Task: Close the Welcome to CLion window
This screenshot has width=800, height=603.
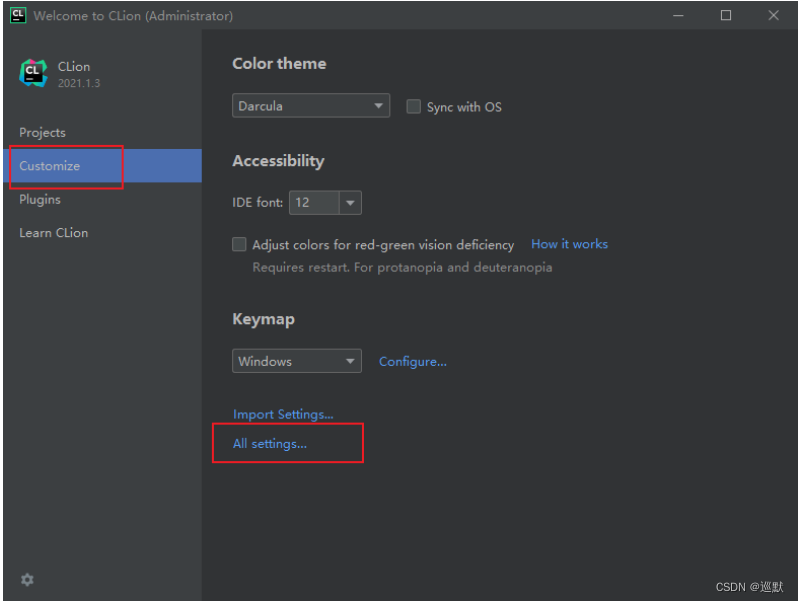Action: point(773,16)
